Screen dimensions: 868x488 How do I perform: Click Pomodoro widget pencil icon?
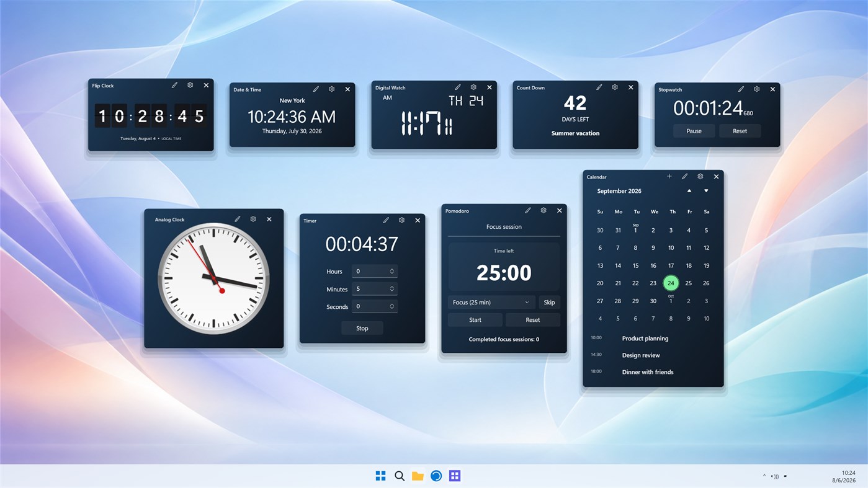pyautogui.click(x=528, y=211)
